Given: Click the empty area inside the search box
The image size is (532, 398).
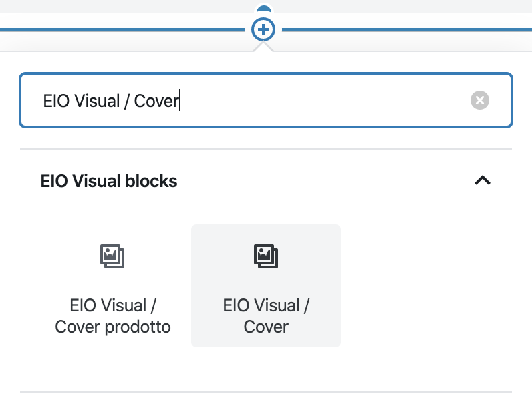Looking at the screenshot, I should 322,100.
